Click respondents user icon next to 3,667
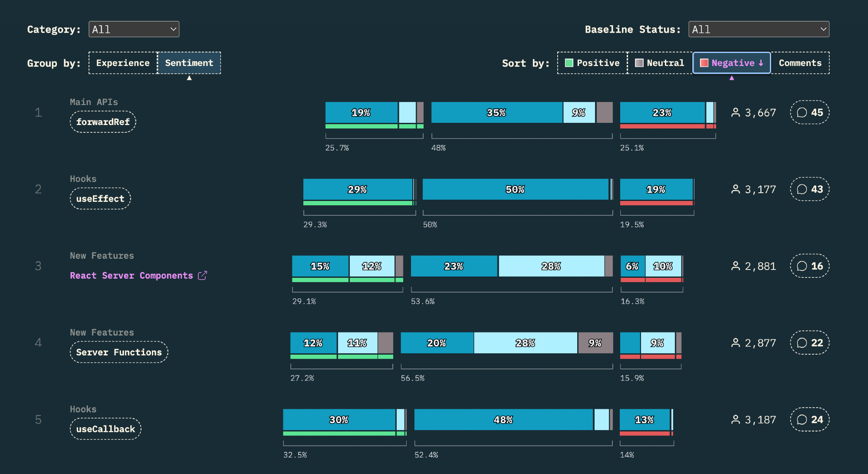This screenshot has width=868, height=474. tap(736, 112)
